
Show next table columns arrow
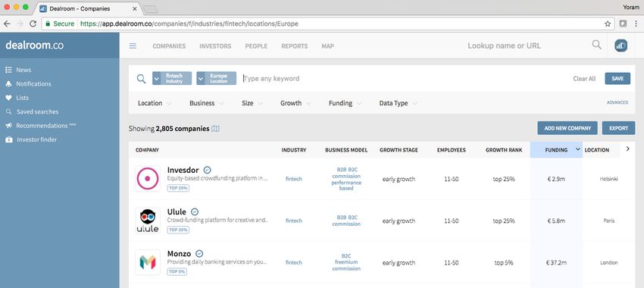pos(627,149)
